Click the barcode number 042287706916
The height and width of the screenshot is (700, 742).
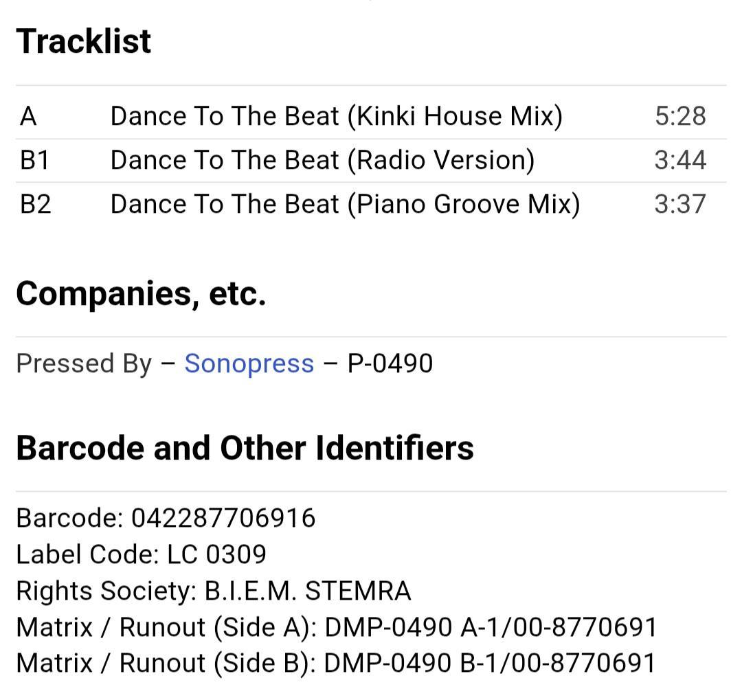(223, 518)
